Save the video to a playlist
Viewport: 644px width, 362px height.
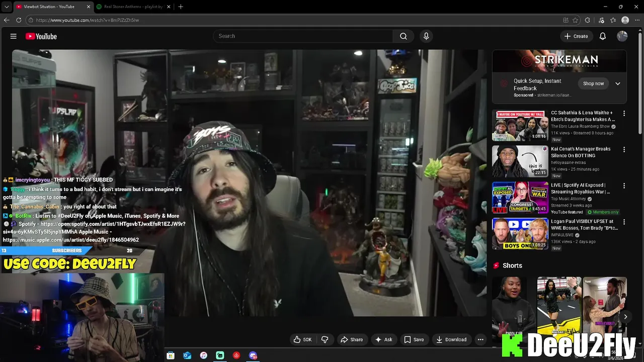click(414, 339)
